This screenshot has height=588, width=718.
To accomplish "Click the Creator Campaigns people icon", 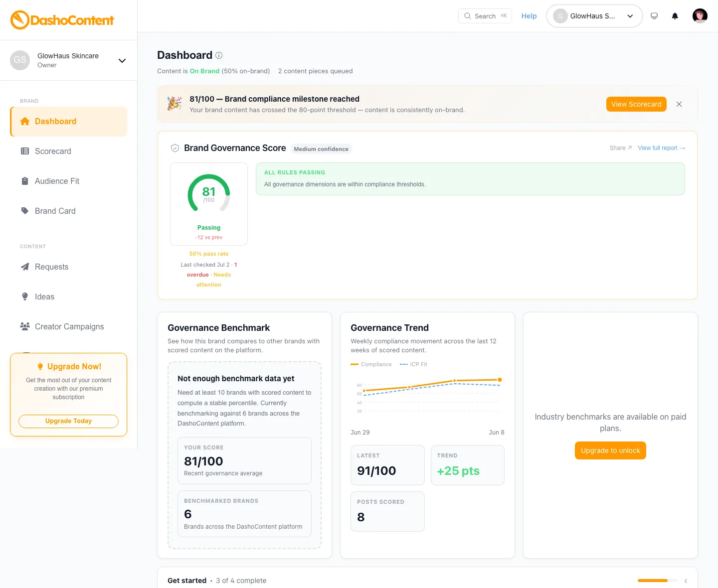I will click(25, 326).
